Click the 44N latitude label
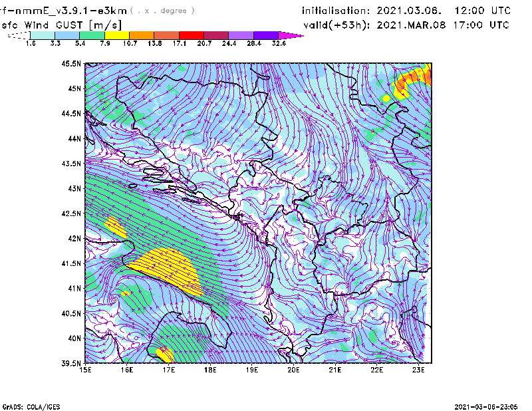 (x=74, y=138)
